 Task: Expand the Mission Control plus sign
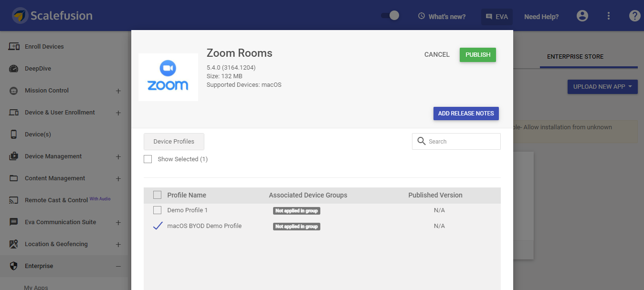(x=118, y=91)
